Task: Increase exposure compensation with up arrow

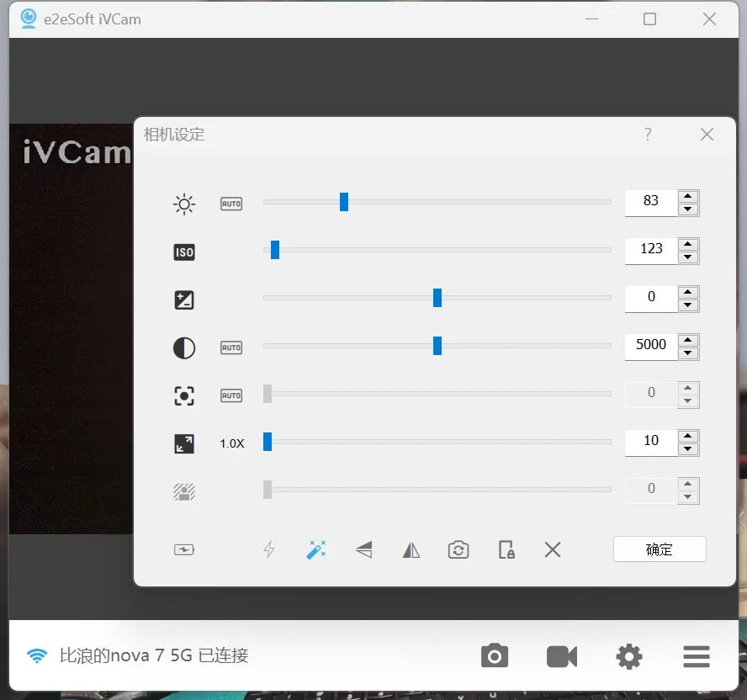Action: tap(688, 292)
